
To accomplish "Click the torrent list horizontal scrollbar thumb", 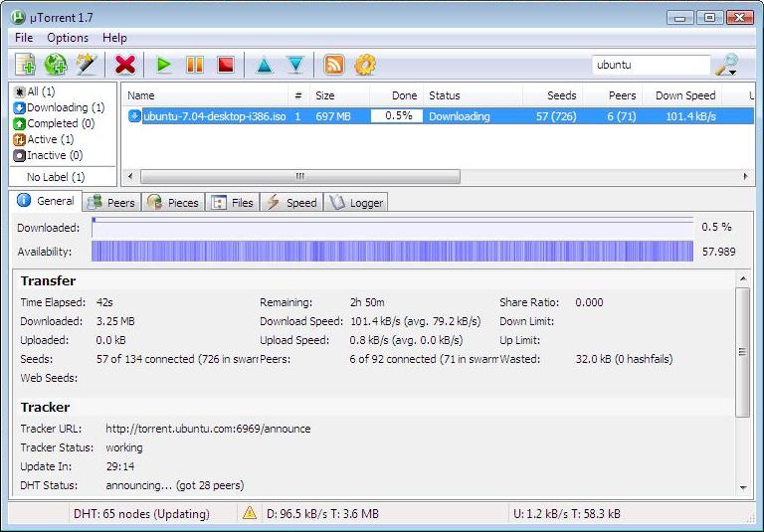I will [300, 176].
